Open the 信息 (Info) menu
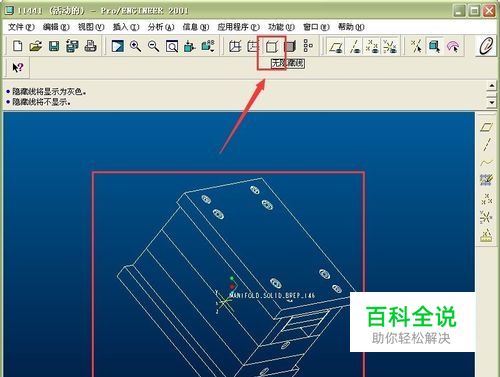 (x=196, y=27)
